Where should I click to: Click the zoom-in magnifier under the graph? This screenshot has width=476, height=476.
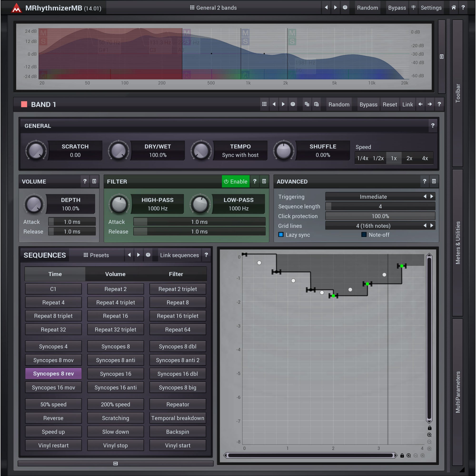pyautogui.click(x=409, y=456)
